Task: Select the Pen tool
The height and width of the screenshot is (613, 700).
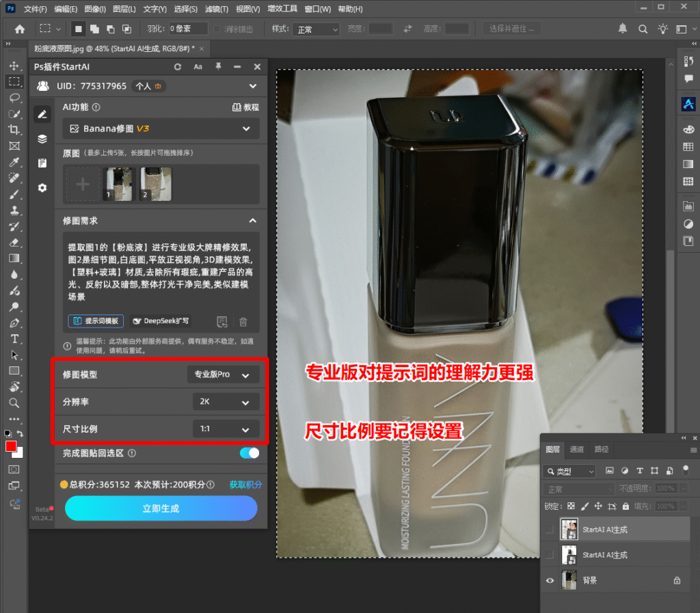Action: click(x=14, y=323)
